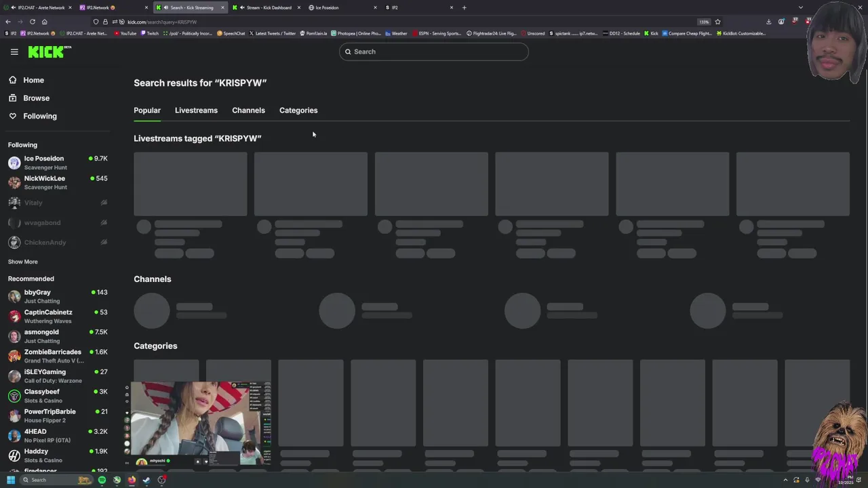Open the Latest Tweets / Twitter bookmark
The width and height of the screenshot is (868, 488).
(x=273, y=33)
